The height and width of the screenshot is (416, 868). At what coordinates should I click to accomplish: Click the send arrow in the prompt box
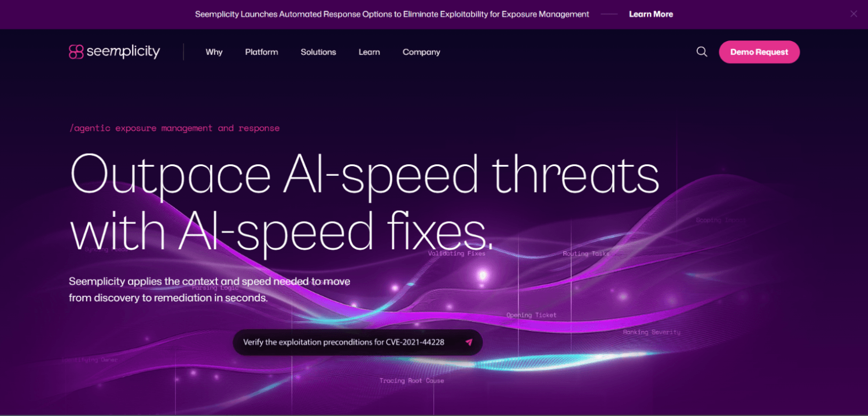point(469,342)
